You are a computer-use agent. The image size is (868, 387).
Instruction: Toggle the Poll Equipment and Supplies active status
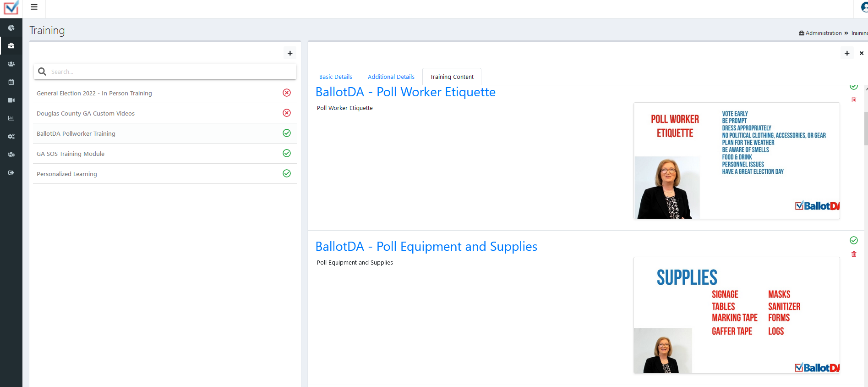point(854,240)
